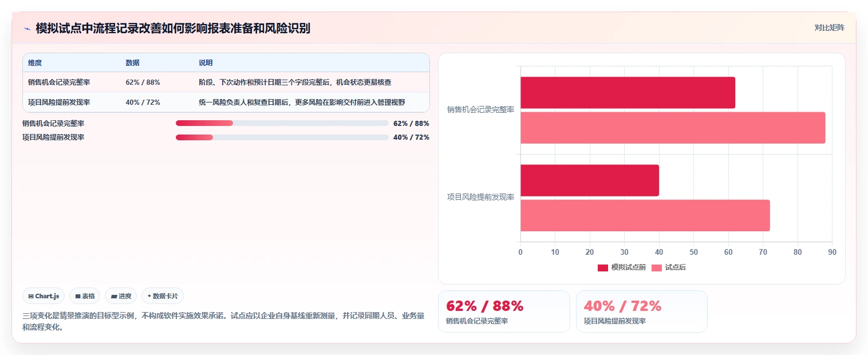Click the description starting 阶段、下次动作
Viewport: 868px width, 355px height.
coord(295,82)
